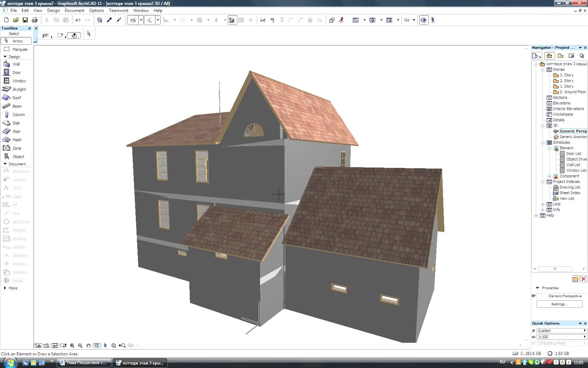Expand the Info tree node
This screenshot has height=368, width=588.
pyautogui.click(x=543, y=210)
